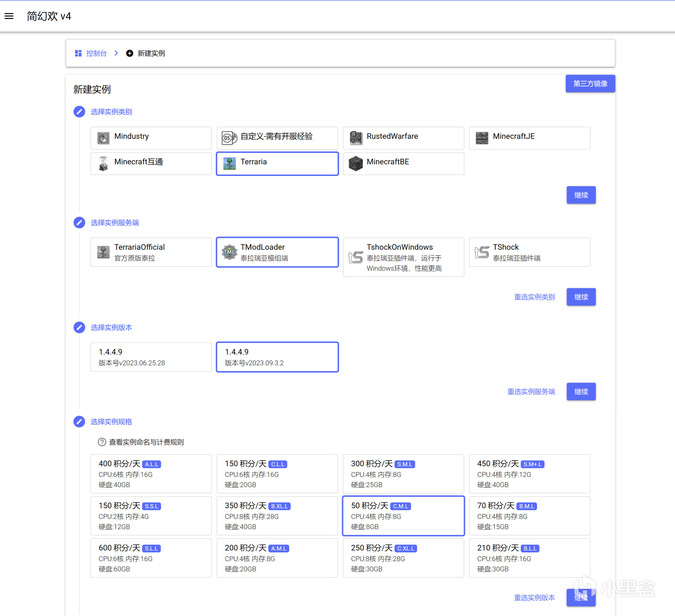Viewport: 675px width, 616px height.
Task: Click 继续 under instance category step
Action: 581,195
